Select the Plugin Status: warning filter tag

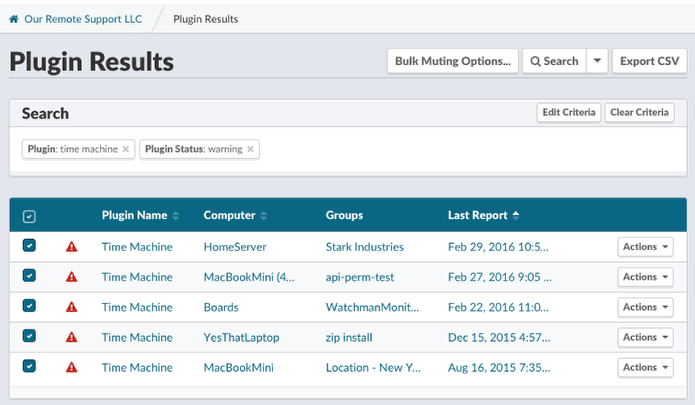click(x=199, y=149)
